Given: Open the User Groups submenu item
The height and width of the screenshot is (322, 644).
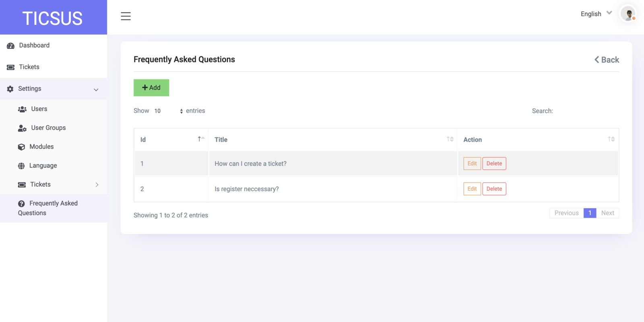Looking at the screenshot, I should coord(54,128).
